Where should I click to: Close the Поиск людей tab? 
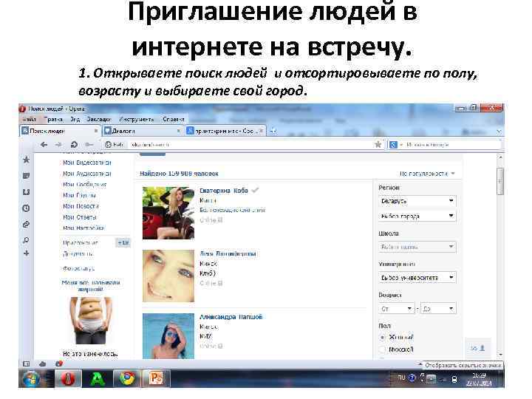click(x=96, y=131)
